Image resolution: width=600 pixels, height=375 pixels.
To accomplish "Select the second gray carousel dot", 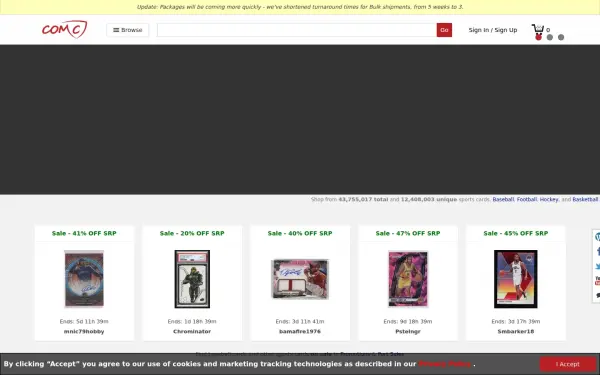I will pos(550,37).
